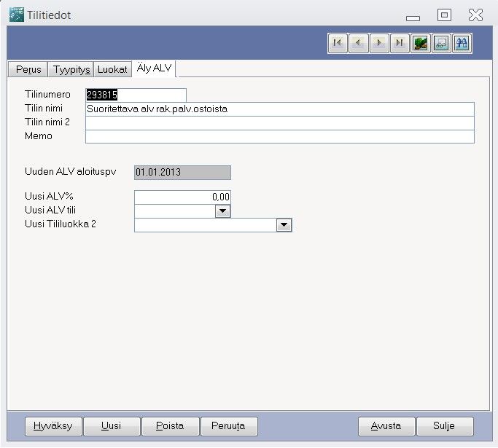Click the green landscape toolbar icon
The height and width of the screenshot is (448, 498).
point(421,43)
